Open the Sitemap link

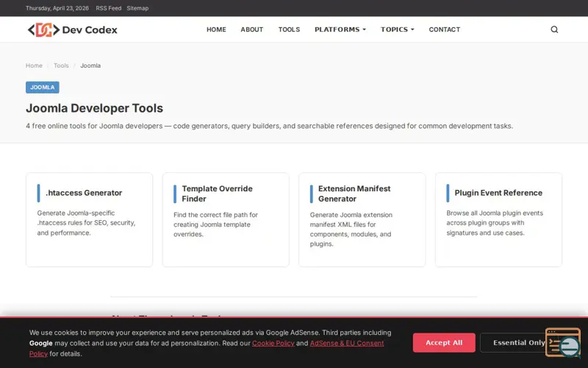coord(137,8)
